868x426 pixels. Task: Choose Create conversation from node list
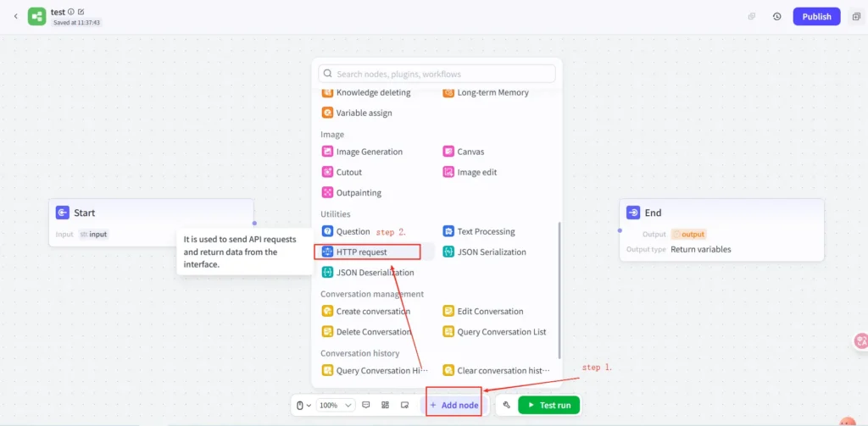point(366,311)
